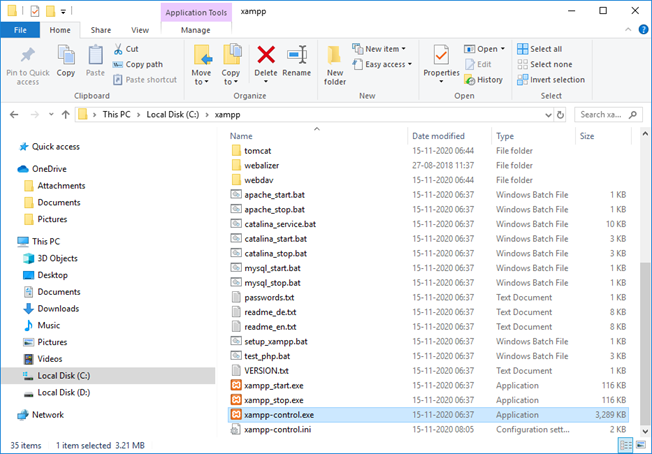This screenshot has height=454, width=652.
Task: Click Invert selection
Action: 551,80
